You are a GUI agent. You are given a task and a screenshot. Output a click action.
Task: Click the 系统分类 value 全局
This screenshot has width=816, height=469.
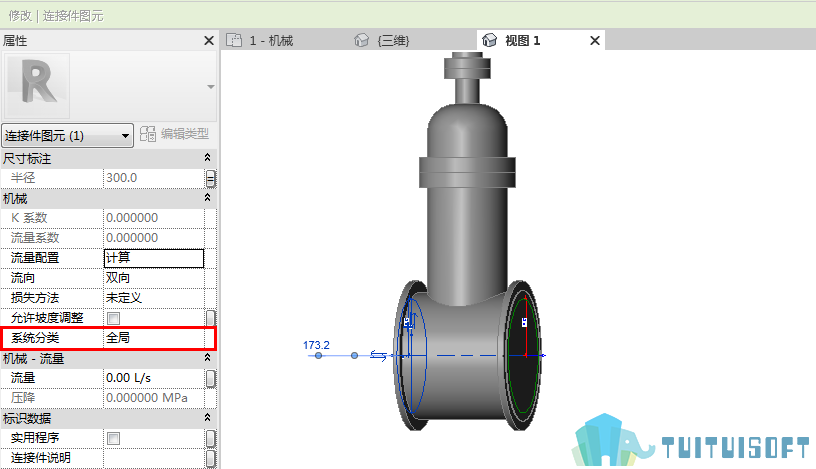point(154,338)
